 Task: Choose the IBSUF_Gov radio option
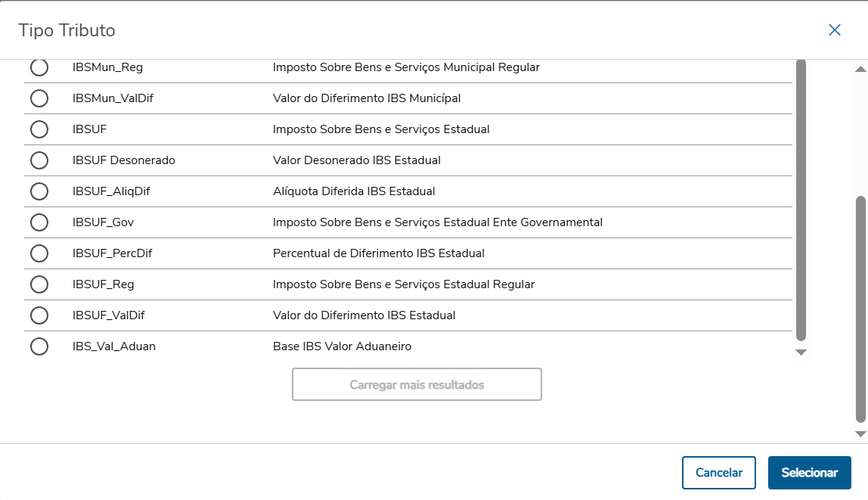pos(39,222)
